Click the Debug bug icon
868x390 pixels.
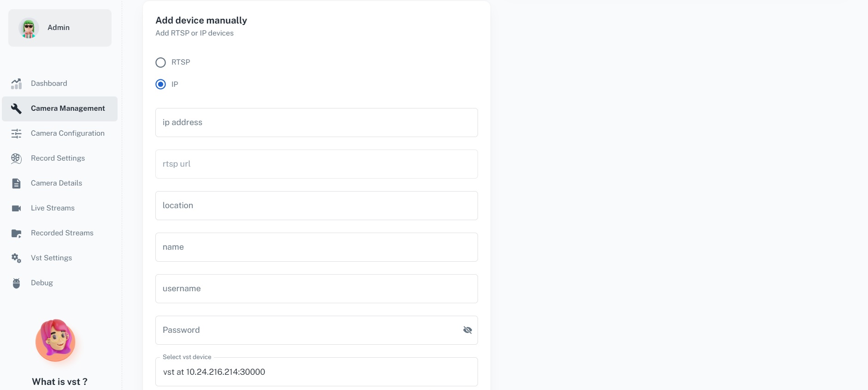(17, 283)
